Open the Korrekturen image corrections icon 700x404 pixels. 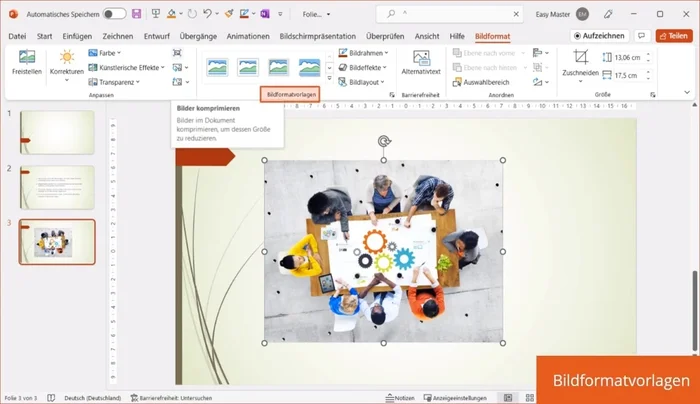(x=66, y=58)
